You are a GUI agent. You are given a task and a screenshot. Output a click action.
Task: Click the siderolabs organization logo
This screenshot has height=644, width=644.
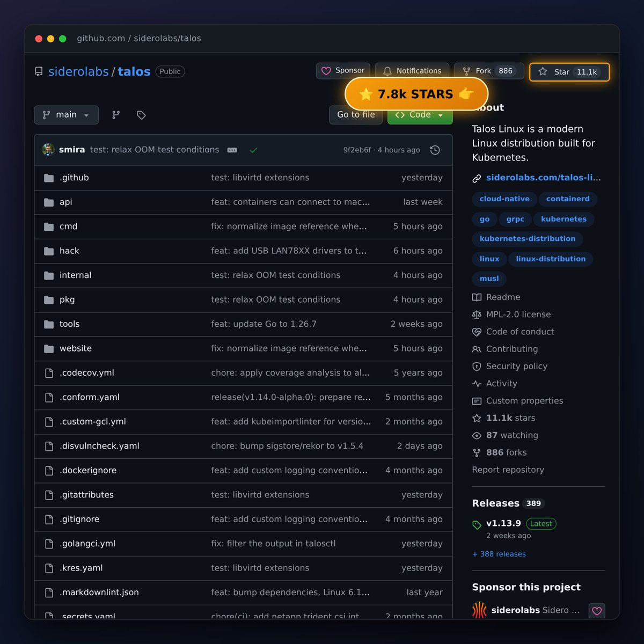479,610
